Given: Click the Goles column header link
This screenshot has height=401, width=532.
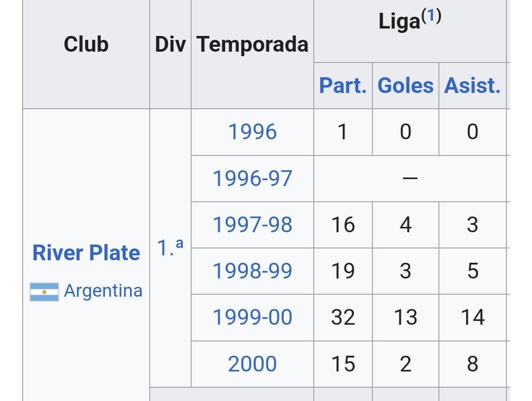Looking at the screenshot, I should (x=405, y=86).
